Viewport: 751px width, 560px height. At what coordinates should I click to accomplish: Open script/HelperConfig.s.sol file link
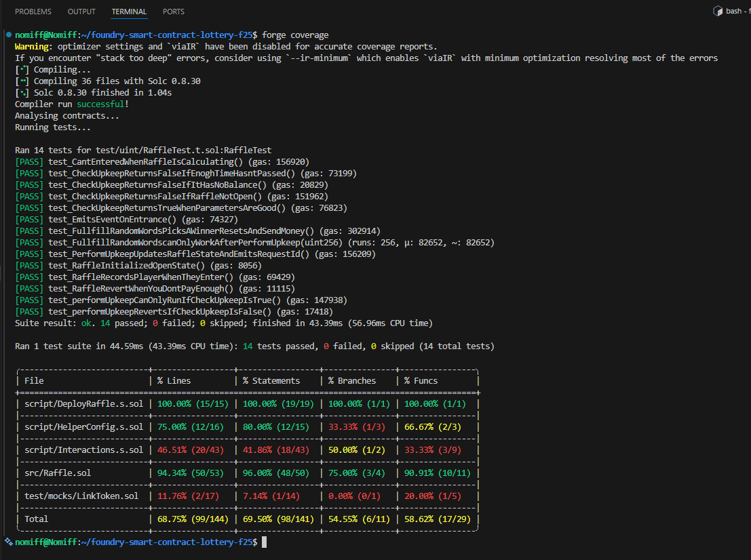click(x=84, y=426)
